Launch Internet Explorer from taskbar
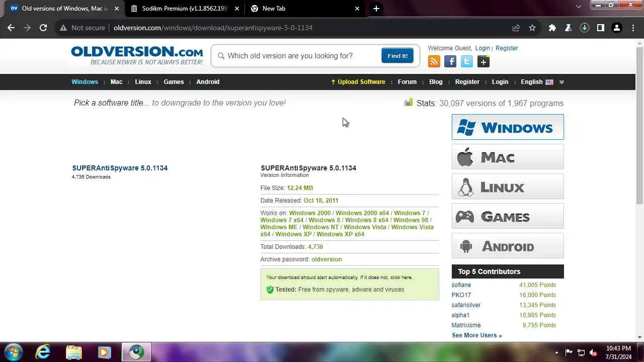644x362 pixels. coord(43,352)
